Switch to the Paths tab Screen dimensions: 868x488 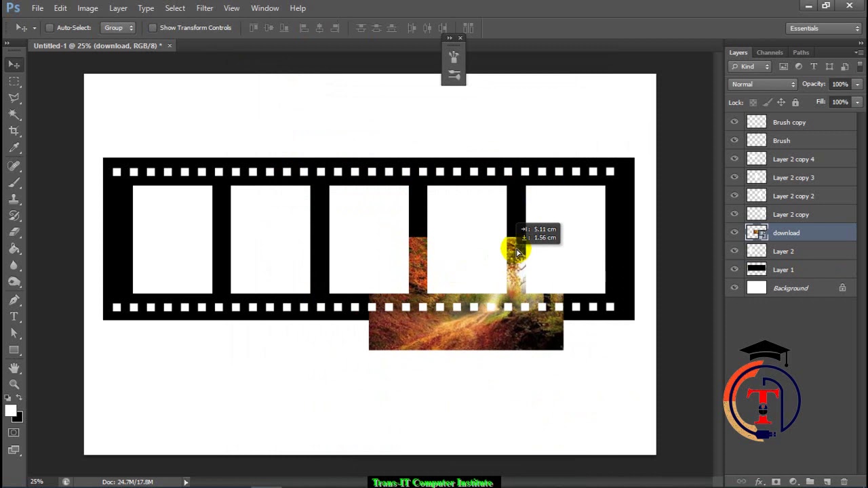click(x=801, y=52)
